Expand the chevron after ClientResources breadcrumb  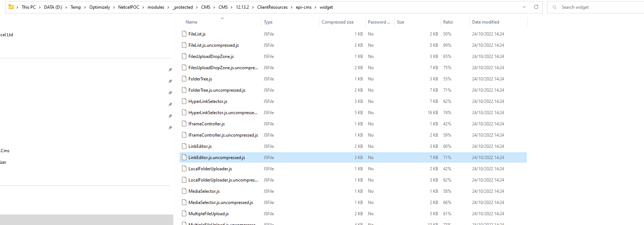pos(292,7)
